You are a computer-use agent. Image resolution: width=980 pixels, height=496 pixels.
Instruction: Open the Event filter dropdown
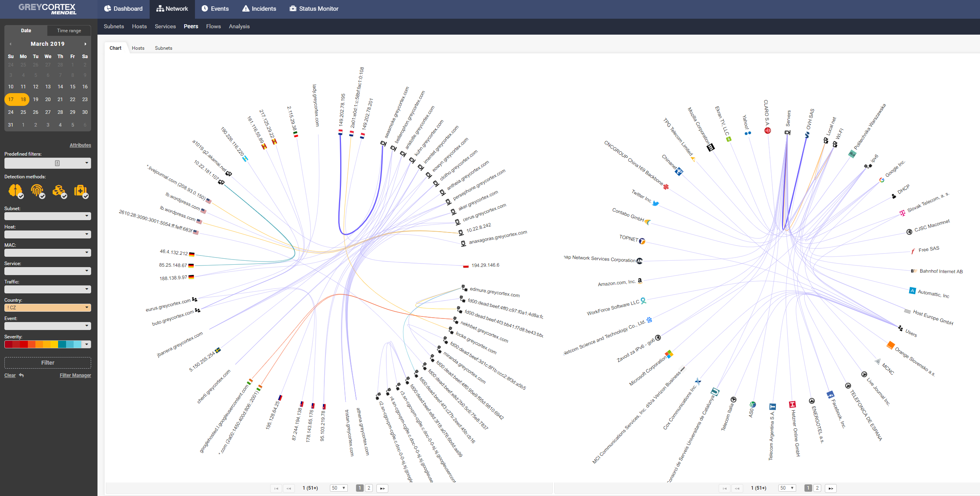coord(48,326)
